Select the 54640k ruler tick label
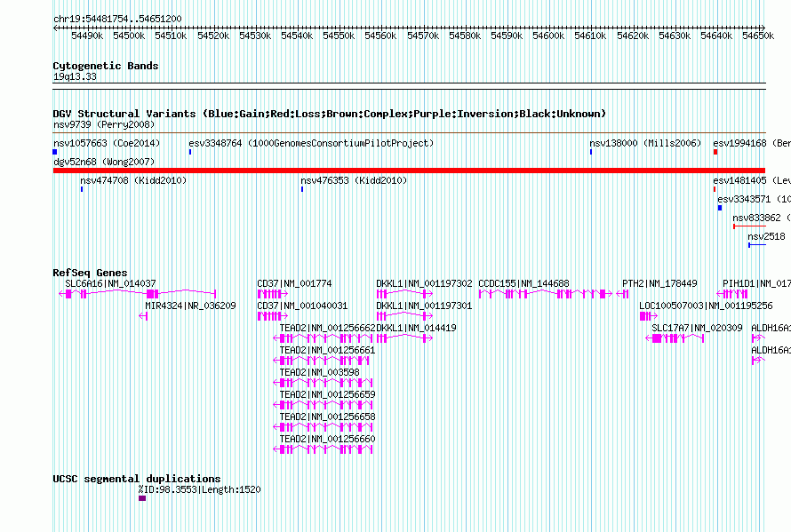 click(716, 36)
